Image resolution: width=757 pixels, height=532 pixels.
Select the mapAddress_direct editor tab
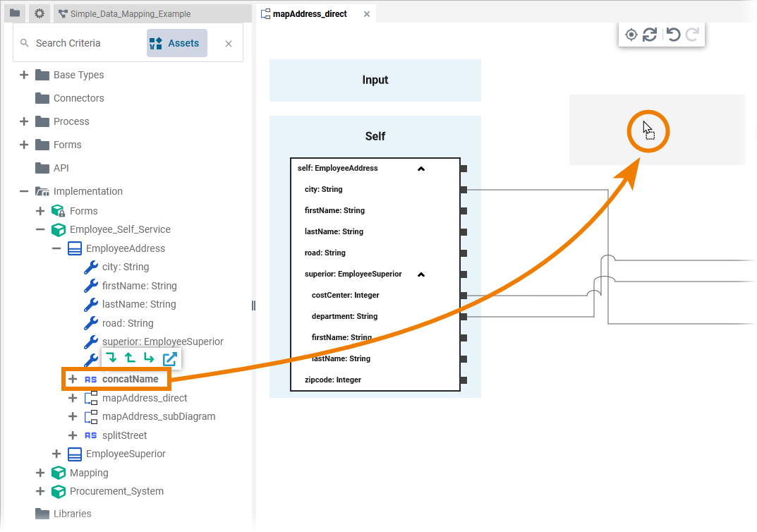[x=310, y=13]
